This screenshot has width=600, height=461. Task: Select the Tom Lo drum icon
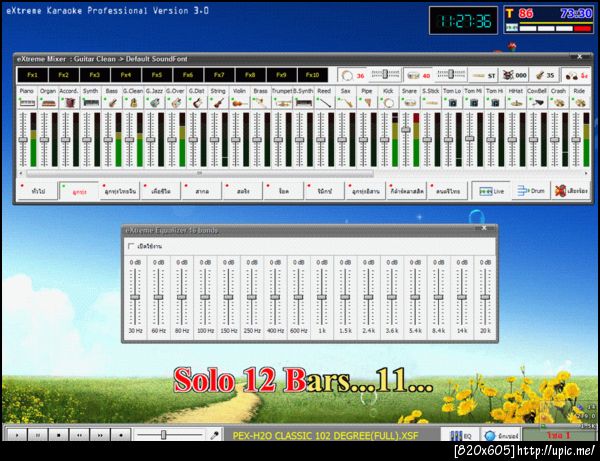coord(452,102)
